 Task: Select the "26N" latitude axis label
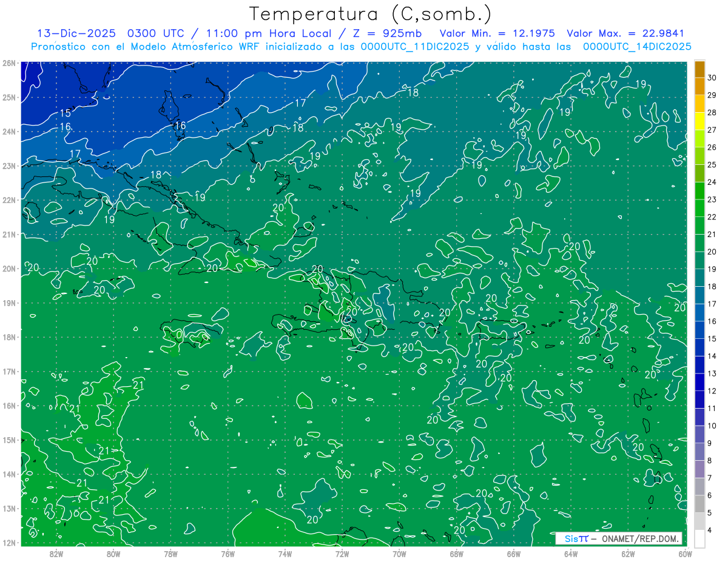coord(9,63)
